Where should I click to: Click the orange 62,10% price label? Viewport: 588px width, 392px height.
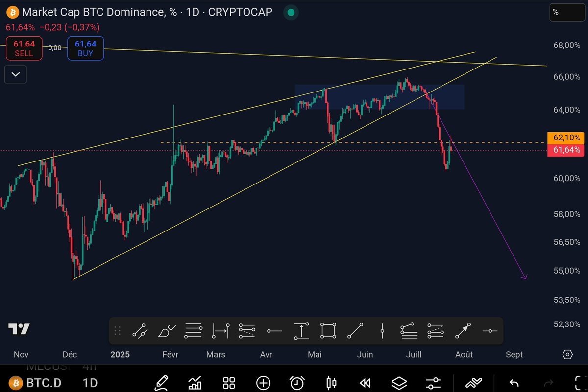pos(565,138)
